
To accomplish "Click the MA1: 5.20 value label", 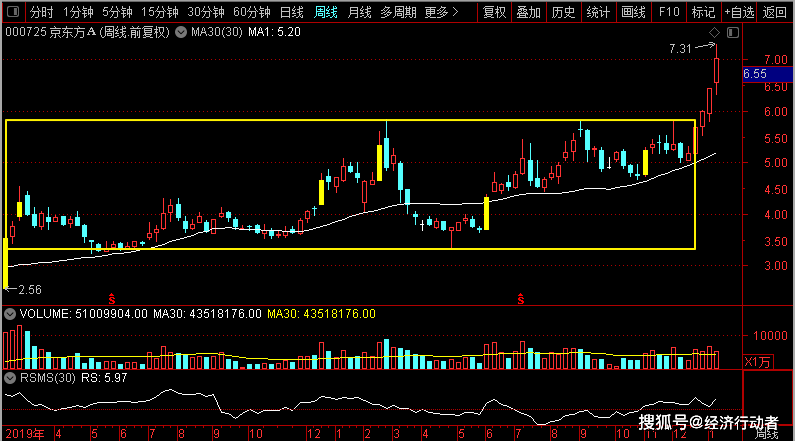I will pos(274,32).
